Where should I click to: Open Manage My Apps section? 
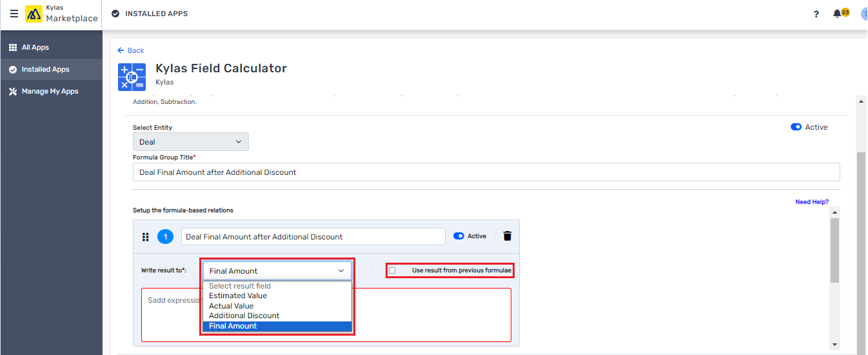click(50, 91)
